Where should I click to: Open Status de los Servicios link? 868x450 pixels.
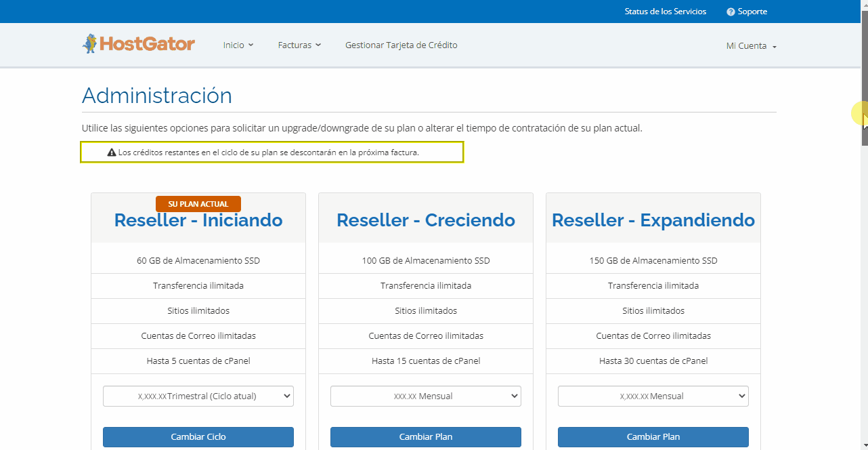coord(665,12)
